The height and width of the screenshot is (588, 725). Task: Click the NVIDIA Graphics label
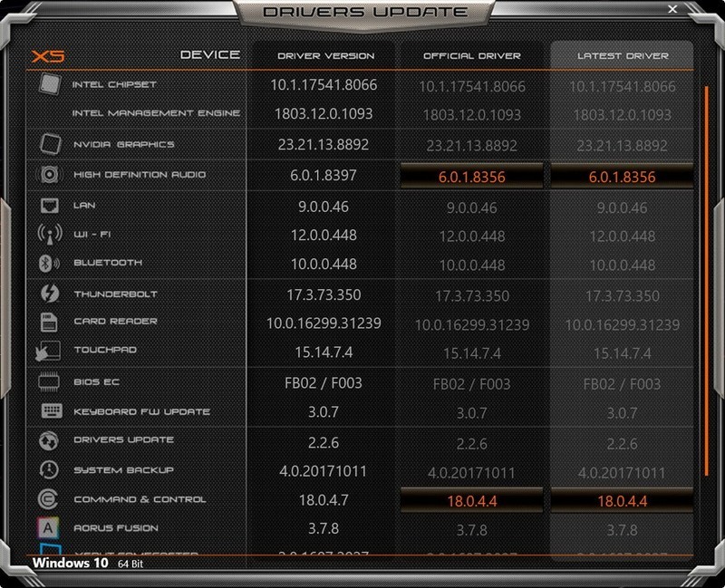[x=124, y=144]
